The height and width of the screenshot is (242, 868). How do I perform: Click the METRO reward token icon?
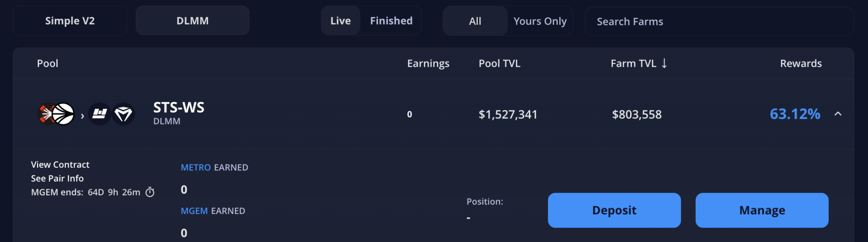pyautogui.click(x=100, y=114)
